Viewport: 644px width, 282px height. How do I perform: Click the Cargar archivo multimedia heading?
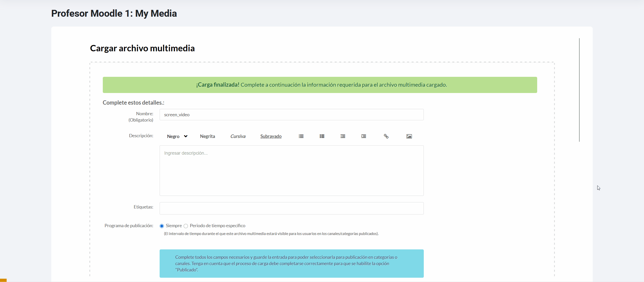pos(142,48)
